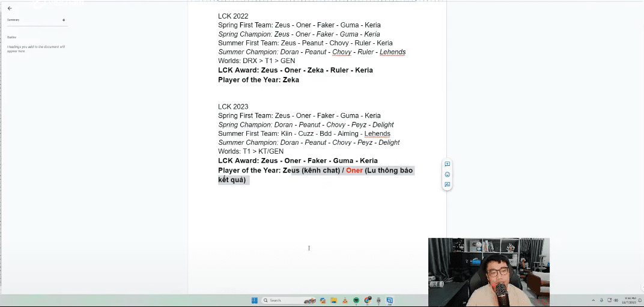Open the taskbar icon right of Search
Image resolution: width=644 pixels, height=307 pixels.
[323, 300]
